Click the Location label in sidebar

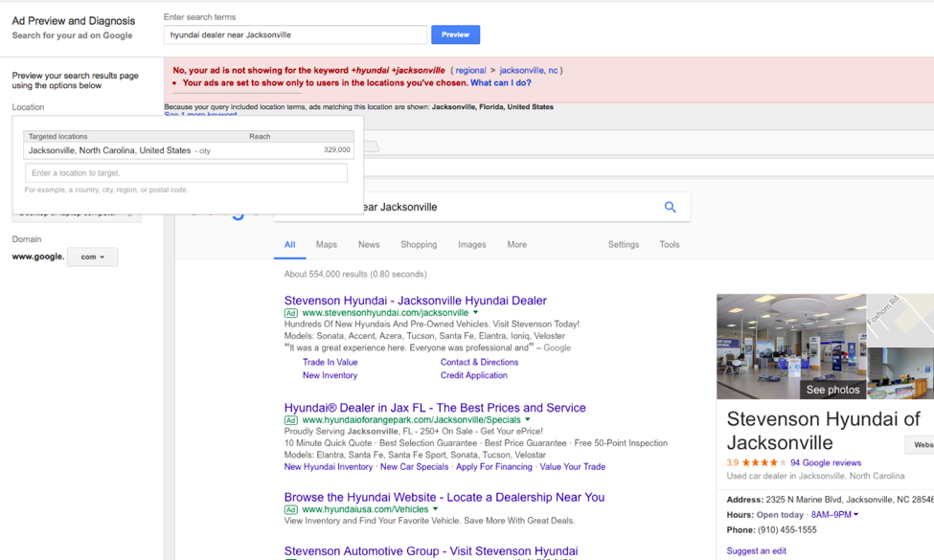(28, 107)
